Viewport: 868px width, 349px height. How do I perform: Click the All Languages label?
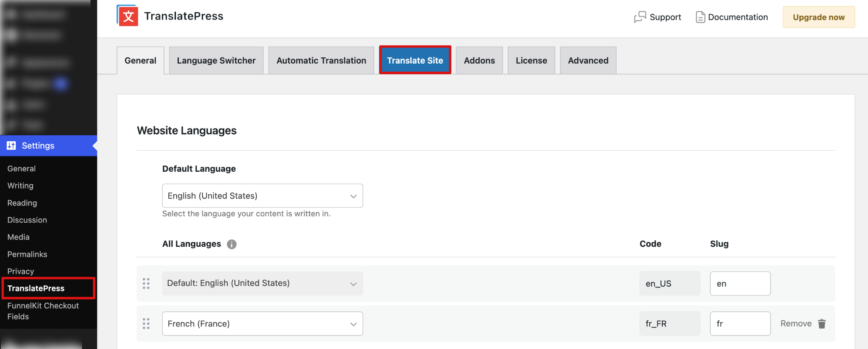click(192, 244)
